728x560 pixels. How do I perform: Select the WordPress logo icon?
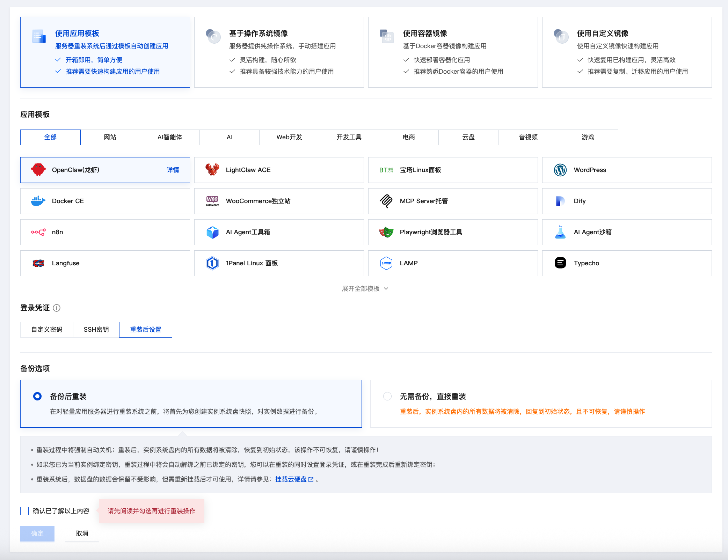coord(560,170)
